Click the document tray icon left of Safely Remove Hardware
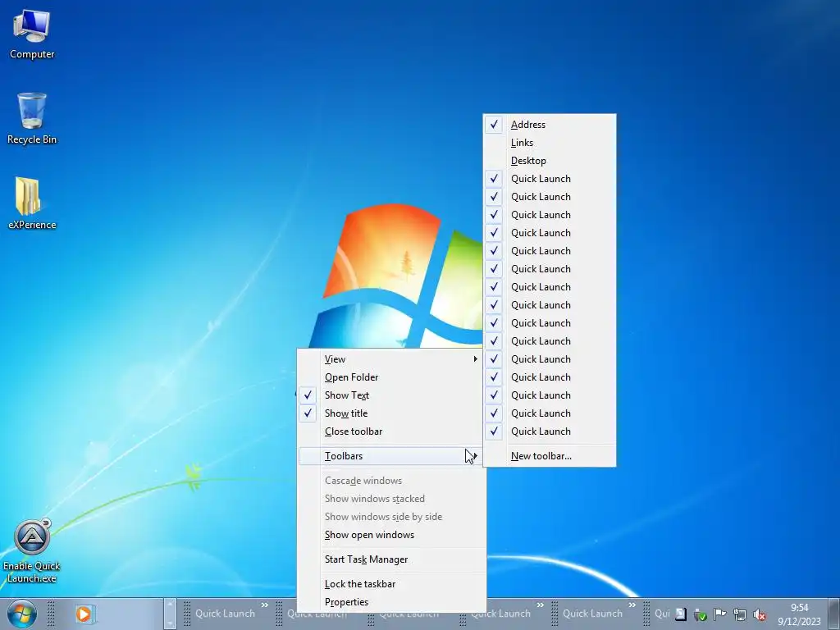This screenshot has width=840, height=630. [680, 614]
